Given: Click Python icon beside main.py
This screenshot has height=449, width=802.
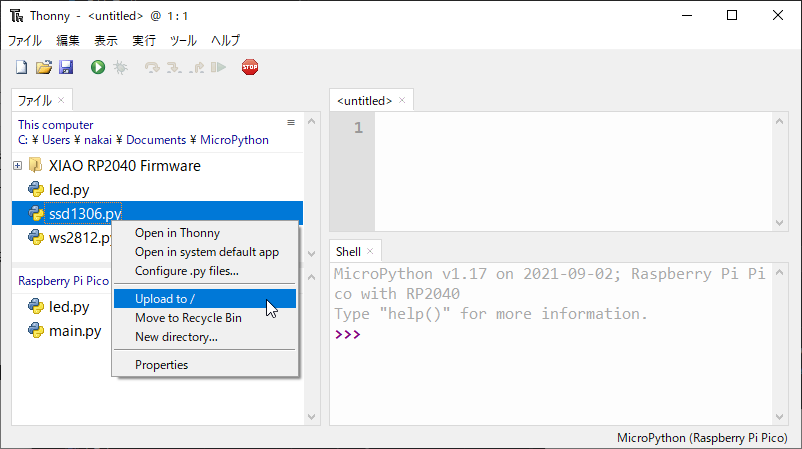Looking at the screenshot, I should (x=36, y=330).
